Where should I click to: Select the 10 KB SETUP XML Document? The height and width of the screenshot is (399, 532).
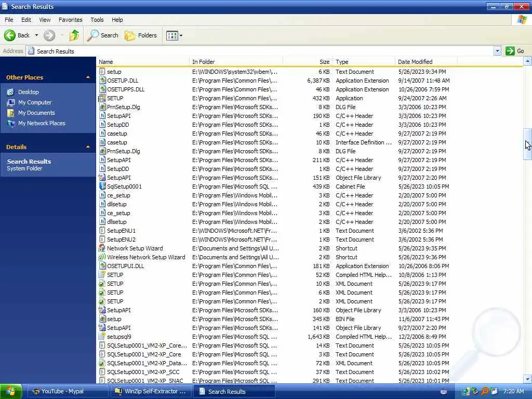[115, 283]
